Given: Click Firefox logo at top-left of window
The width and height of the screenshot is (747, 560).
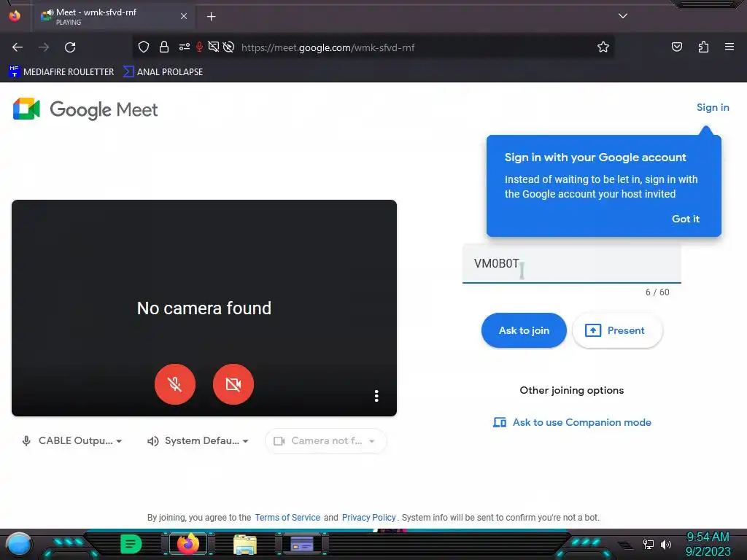Looking at the screenshot, I should [15, 16].
